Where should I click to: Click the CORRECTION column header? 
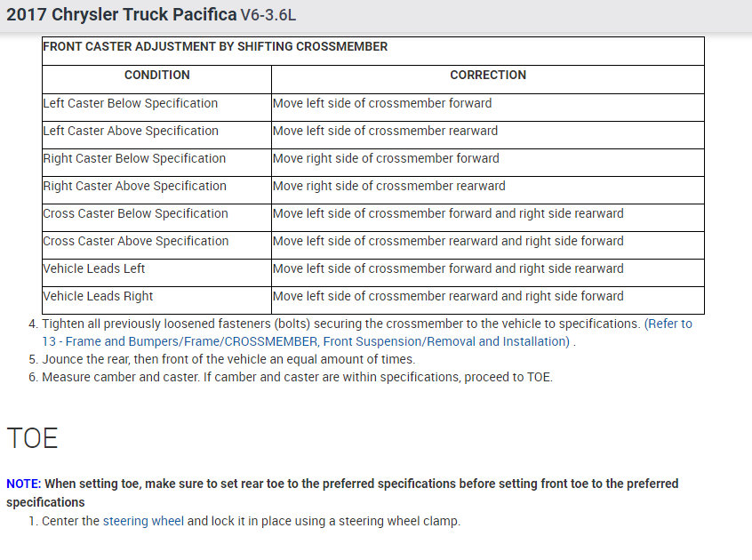click(488, 75)
